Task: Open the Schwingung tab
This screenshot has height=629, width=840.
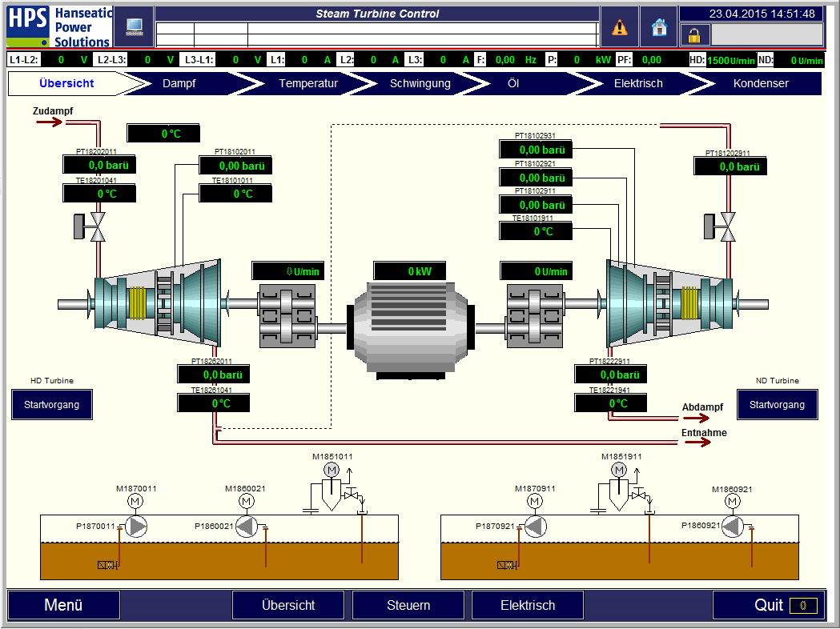Action: [420, 83]
